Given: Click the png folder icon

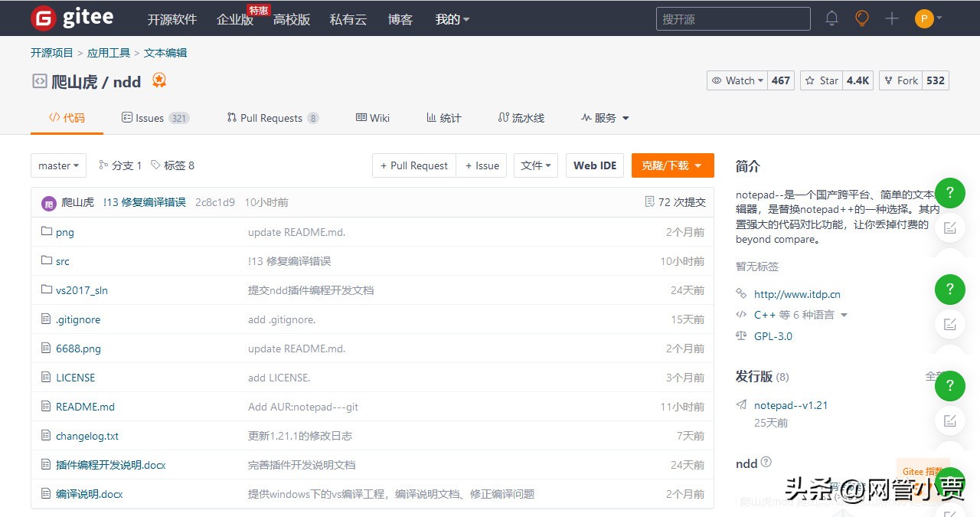Looking at the screenshot, I should tap(47, 231).
